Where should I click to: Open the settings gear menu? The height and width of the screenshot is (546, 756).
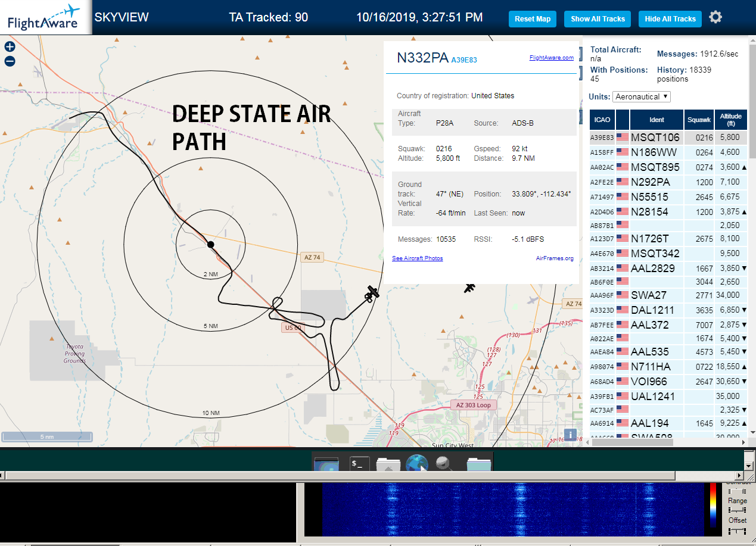[x=715, y=17]
